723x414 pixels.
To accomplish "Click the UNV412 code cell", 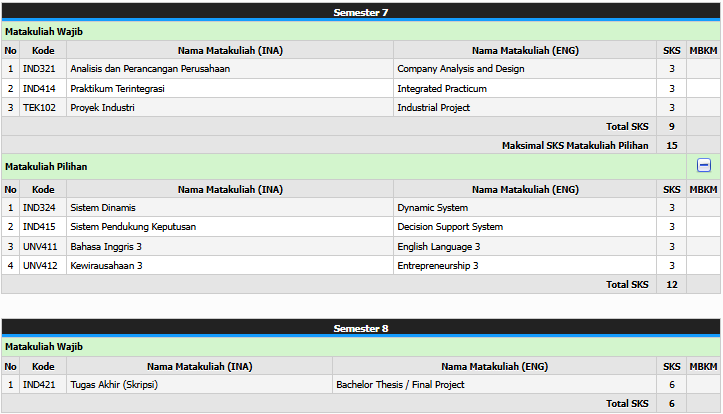I will click(x=38, y=265).
